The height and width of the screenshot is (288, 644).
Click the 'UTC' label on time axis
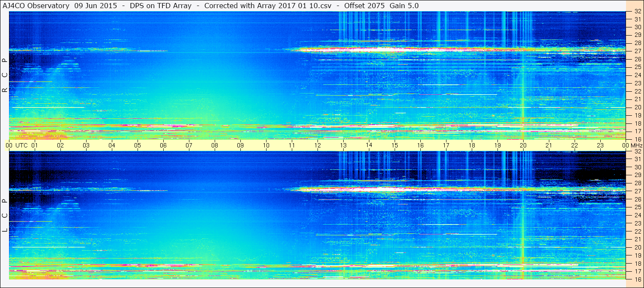21,145
